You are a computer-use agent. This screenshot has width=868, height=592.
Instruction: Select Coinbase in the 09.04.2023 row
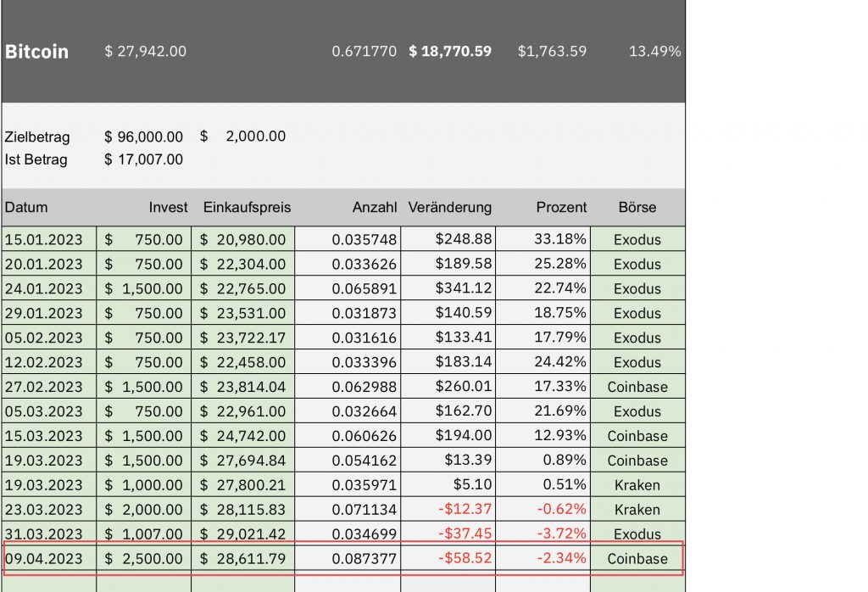point(637,558)
